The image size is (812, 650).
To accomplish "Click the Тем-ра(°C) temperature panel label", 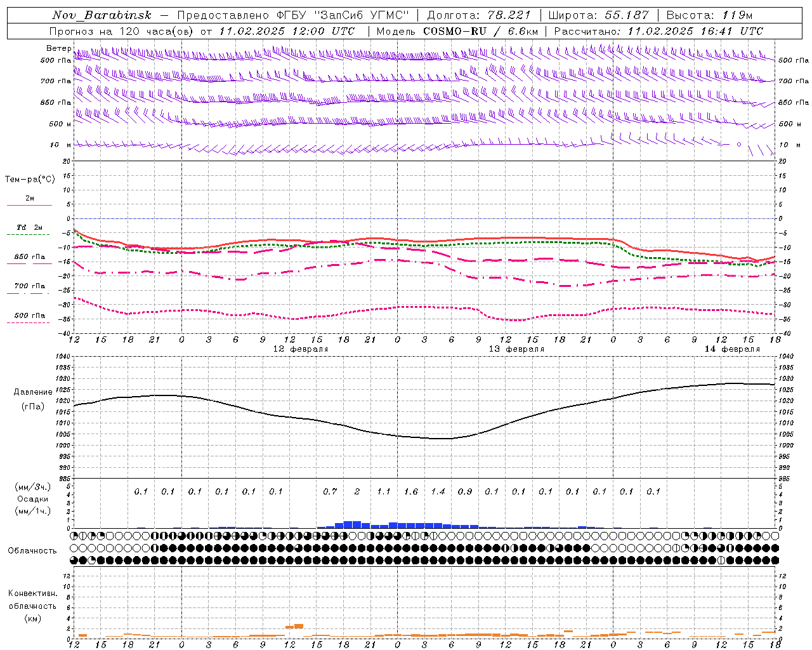I will point(30,180).
